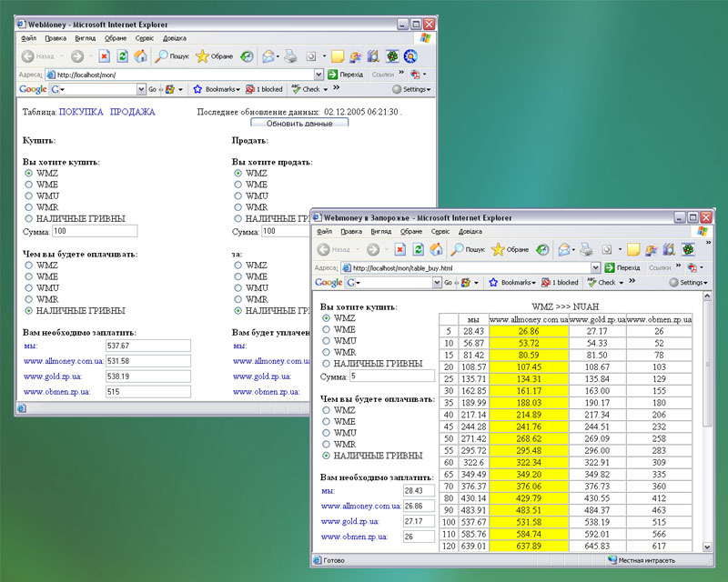
Task: Select WMR under 'Вы хотите купить' in Запорожье window
Action: pyautogui.click(x=326, y=352)
